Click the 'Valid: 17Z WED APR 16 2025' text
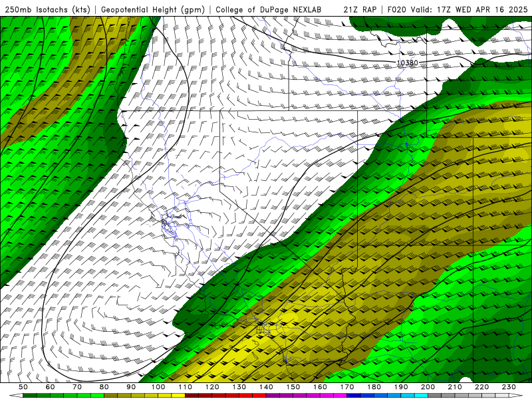This screenshot has height=399, width=532. (469, 9)
